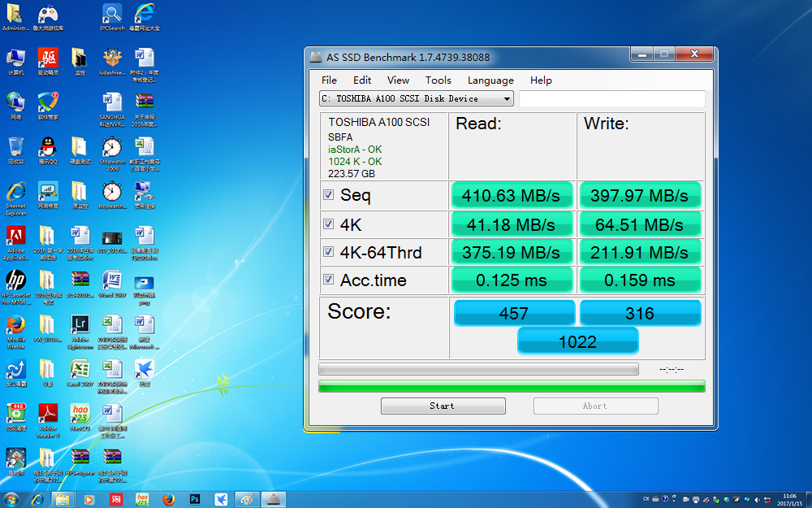812x508 pixels.
Task: Open Photoshop from the taskbar
Action: point(195,500)
